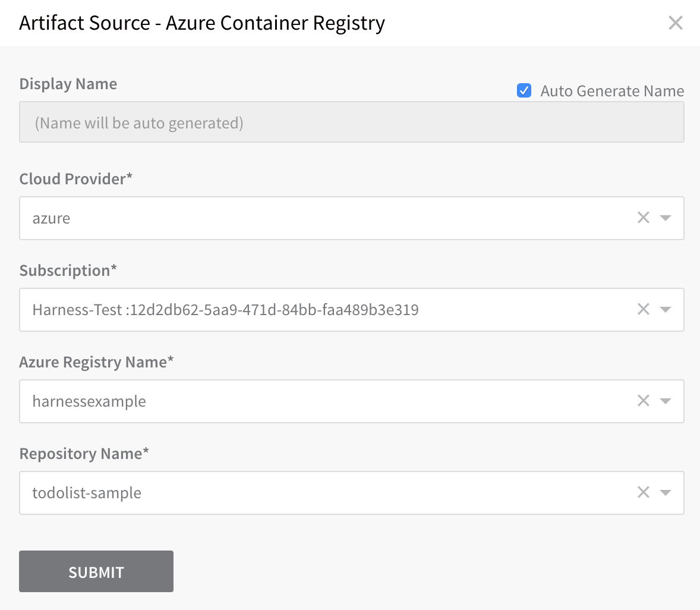Image resolution: width=700 pixels, height=610 pixels.
Task: Submit the artifact source form
Action: pyautogui.click(x=96, y=571)
